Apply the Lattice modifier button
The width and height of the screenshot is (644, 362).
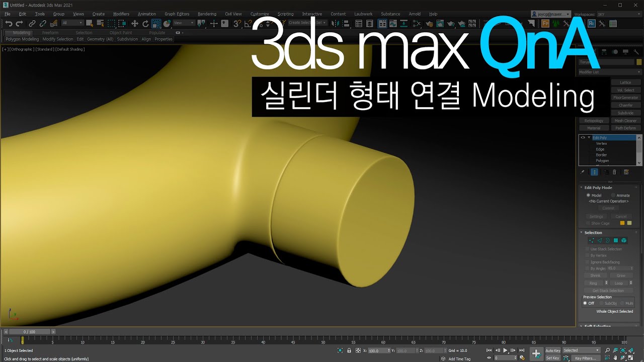tap(625, 82)
